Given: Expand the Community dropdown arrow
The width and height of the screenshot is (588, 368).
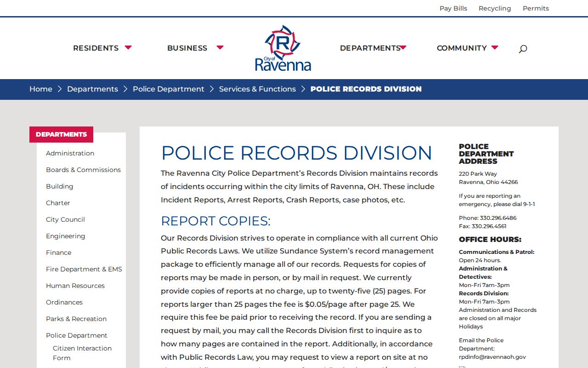Looking at the screenshot, I should coord(495,47).
